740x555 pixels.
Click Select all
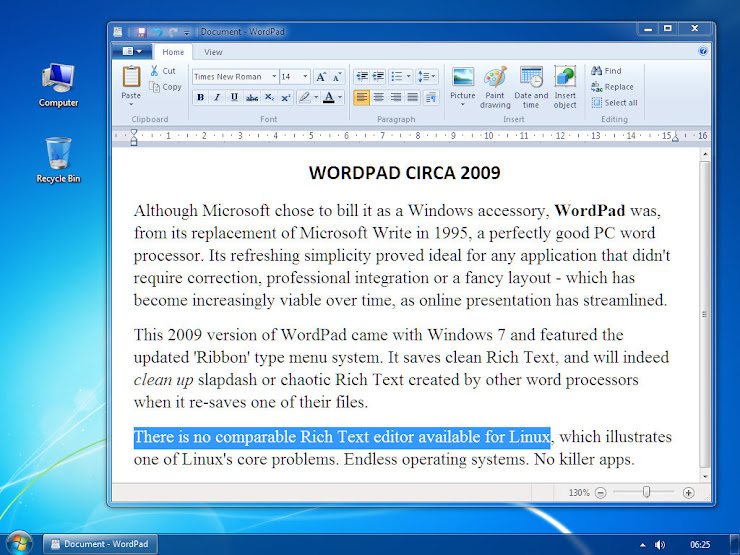coord(614,102)
